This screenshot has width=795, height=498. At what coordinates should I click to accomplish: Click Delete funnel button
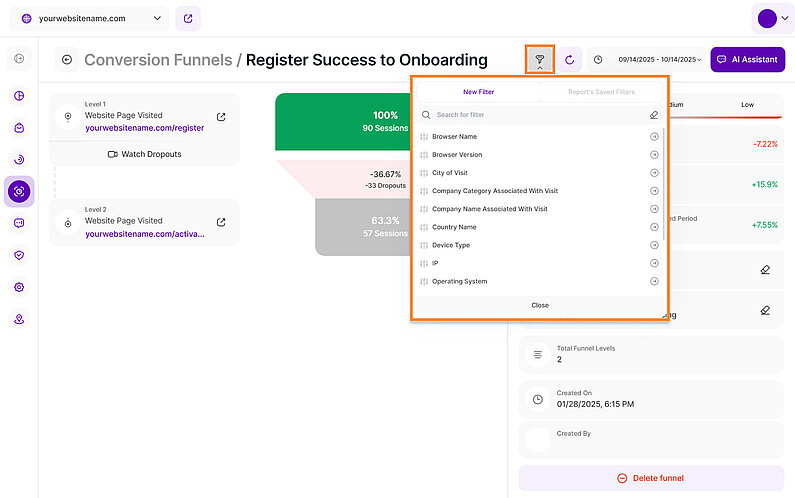(x=650, y=478)
